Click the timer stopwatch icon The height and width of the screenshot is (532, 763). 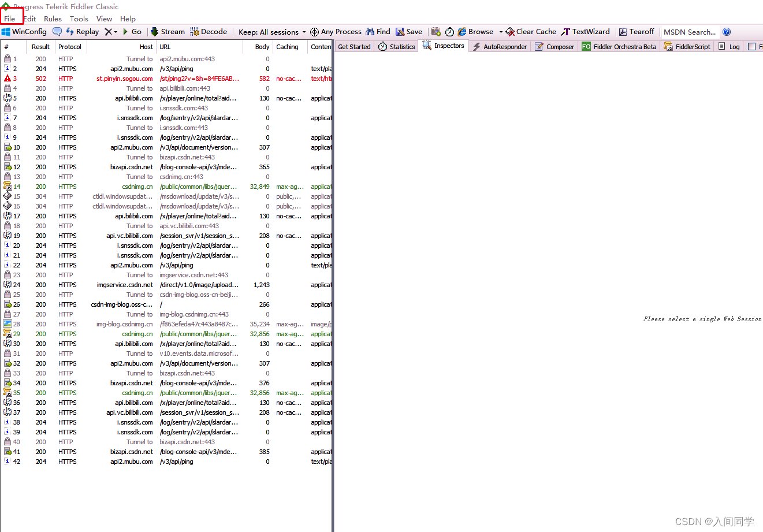449,32
